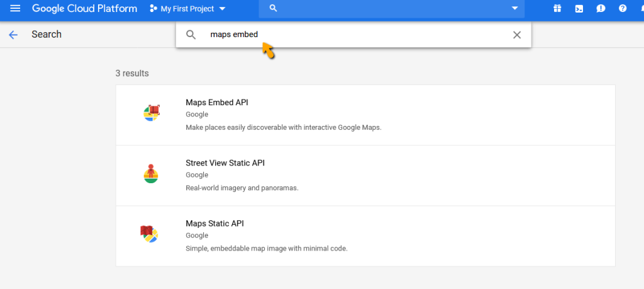Image resolution: width=644 pixels, height=289 pixels.
Task: Open the Street View Static API result
Action: 225,163
